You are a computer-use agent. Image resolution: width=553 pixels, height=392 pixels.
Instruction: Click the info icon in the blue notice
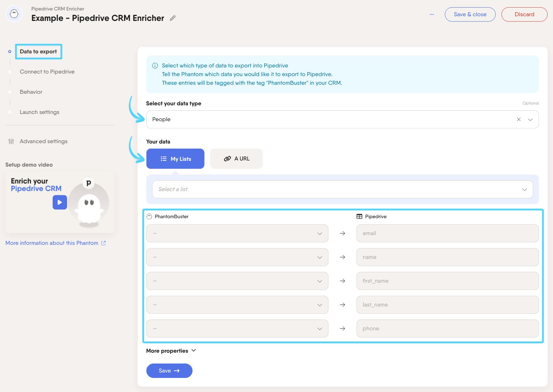tap(155, 66)
